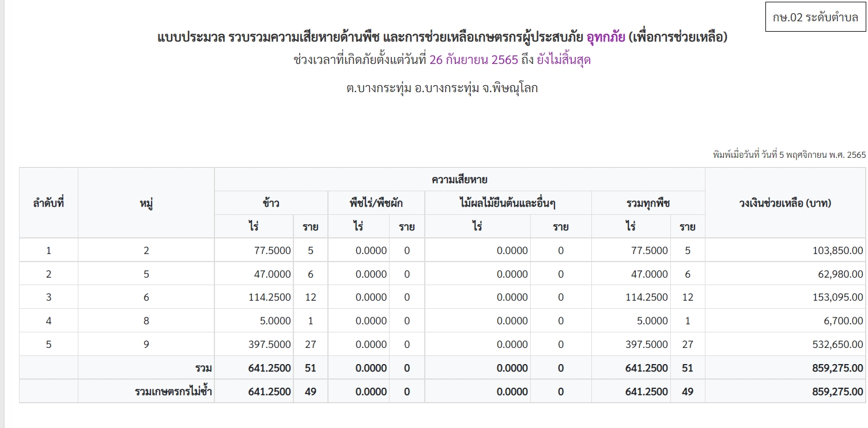Click รวมทุกพืช ไร่ value 77.5000 for หมู่ 2
Viewport: 868px width, 428px height.
pyautogui.click(x=650, y=251)
